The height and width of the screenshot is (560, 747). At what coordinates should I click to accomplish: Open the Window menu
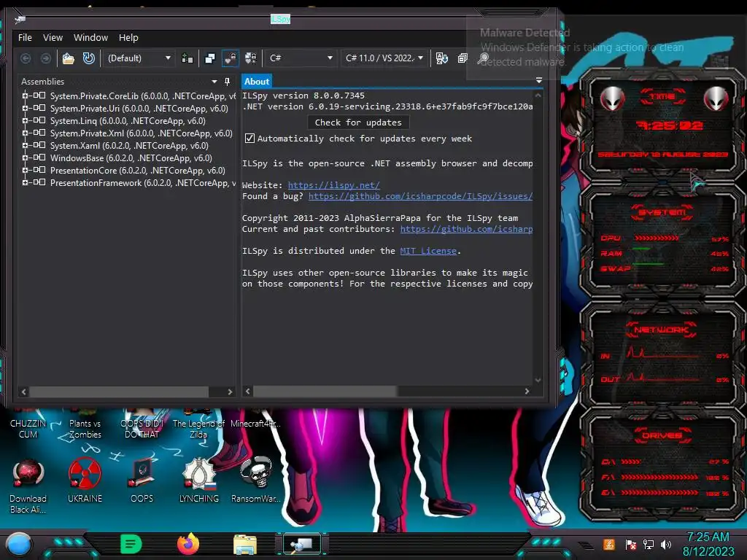click(90, 38)
